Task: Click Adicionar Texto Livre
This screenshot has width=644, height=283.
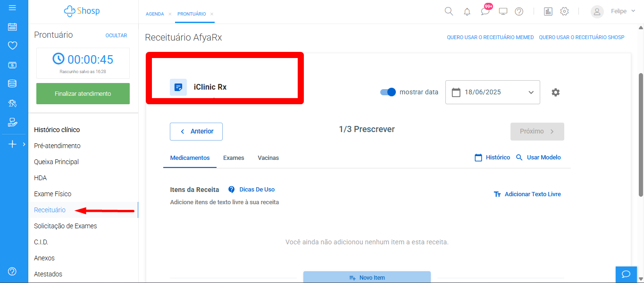Action: point(527,194)
